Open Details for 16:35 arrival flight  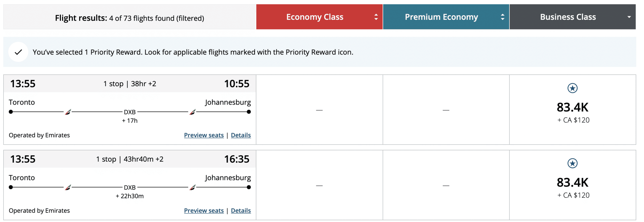(x=241, y=211)
